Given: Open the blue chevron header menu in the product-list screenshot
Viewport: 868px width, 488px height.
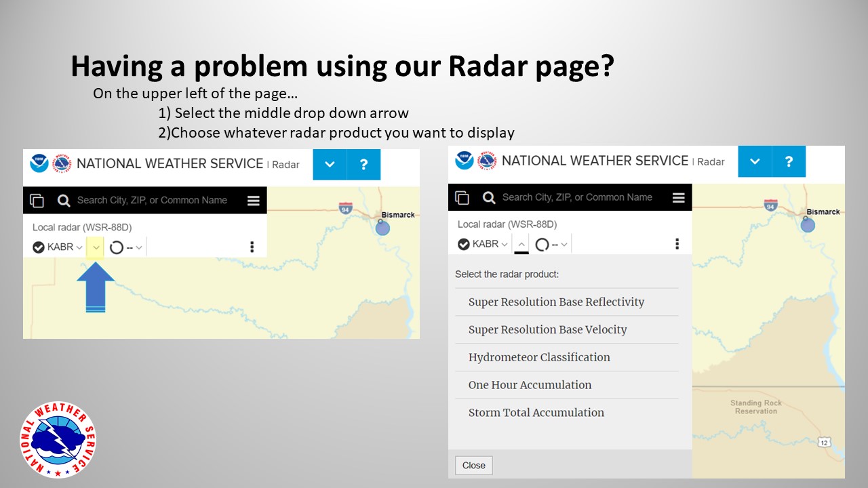Looking at the screenshot, I should pos(755,162).
